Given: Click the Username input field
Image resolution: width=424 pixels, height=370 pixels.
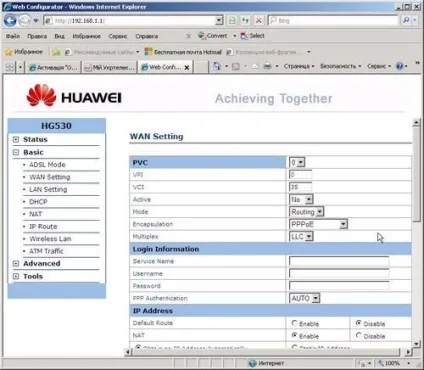Looking at the screenshot, I should coord(339,273).
